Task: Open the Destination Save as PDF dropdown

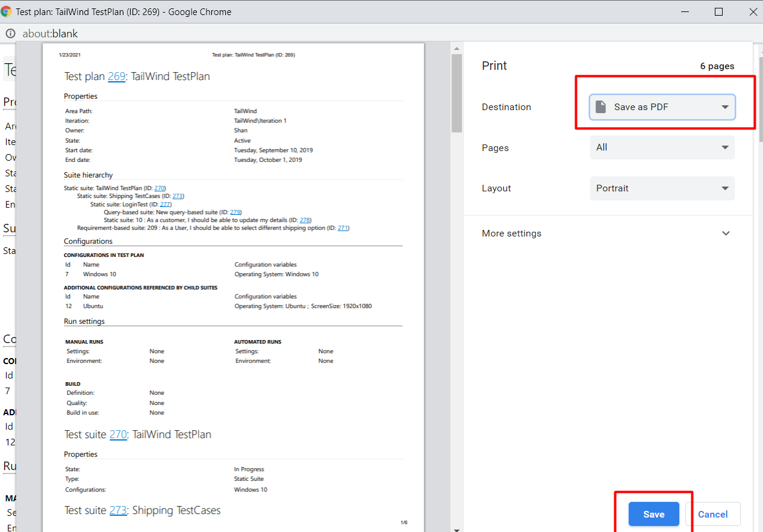Action: (x=662, y=107)
